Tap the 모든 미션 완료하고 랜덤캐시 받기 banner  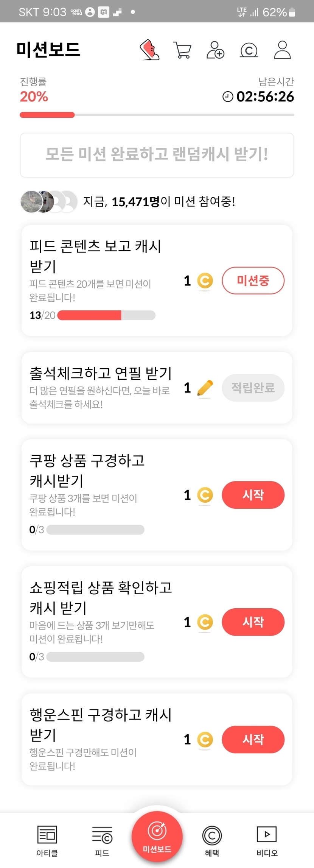click(157, 155)
